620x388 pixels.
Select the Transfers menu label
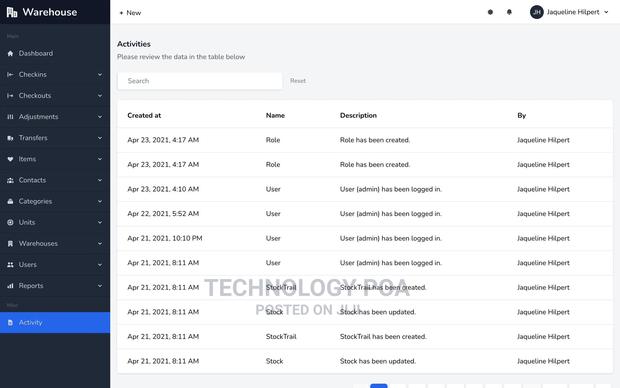point(33,138)
